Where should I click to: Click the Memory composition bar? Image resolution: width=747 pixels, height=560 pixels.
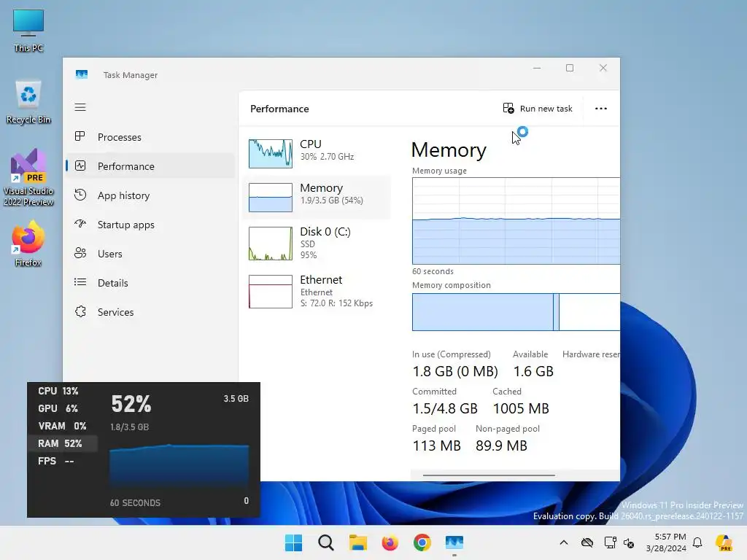click(x=516, y=312)
